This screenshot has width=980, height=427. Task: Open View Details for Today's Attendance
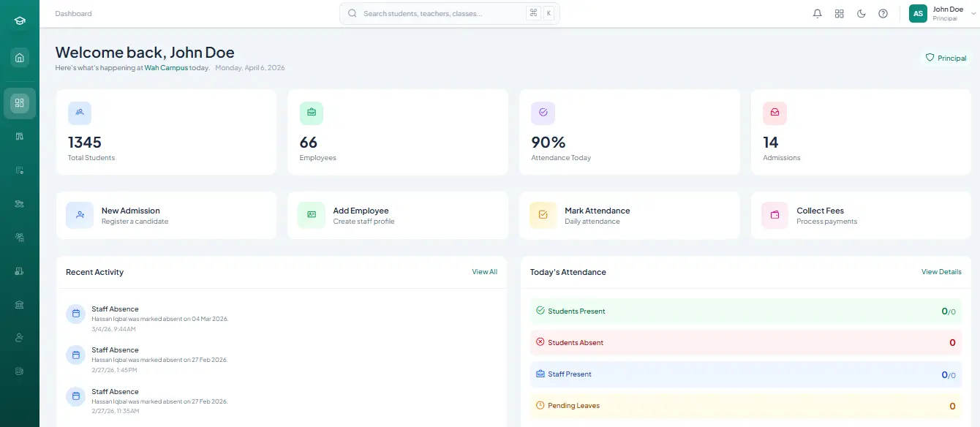click(x=941, y=271)
